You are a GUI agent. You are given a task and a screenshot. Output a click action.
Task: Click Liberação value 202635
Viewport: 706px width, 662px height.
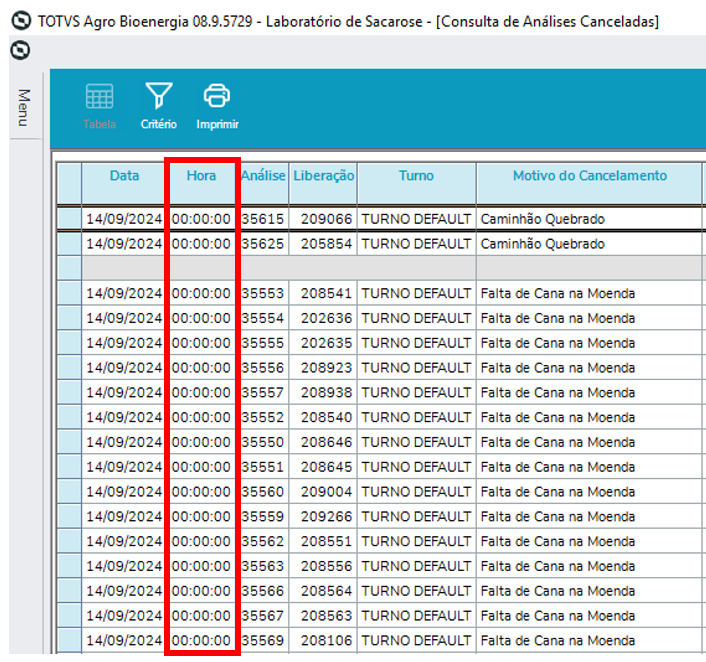coord(326,343)
